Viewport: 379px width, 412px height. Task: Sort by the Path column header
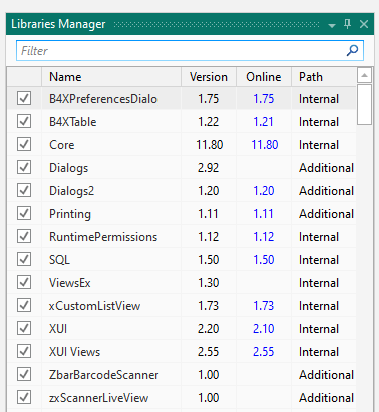coord(324,77)
